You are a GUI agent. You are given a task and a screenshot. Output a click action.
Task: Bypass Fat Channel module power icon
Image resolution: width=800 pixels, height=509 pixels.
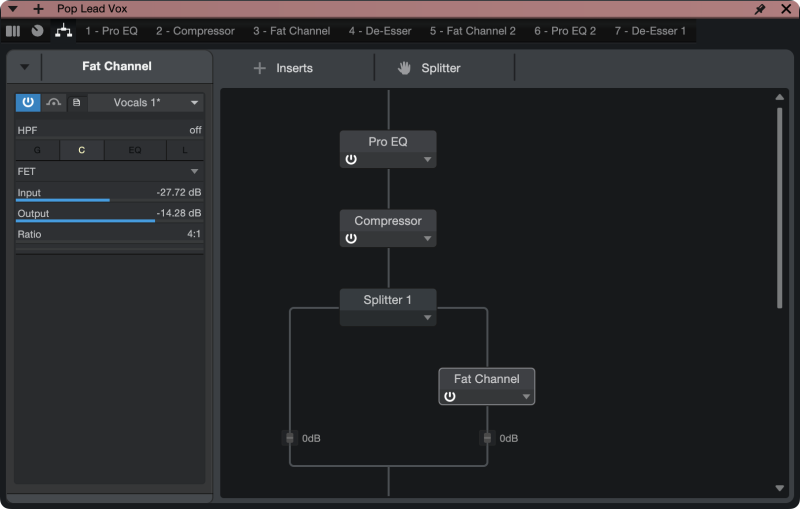[x=449, y=396]
